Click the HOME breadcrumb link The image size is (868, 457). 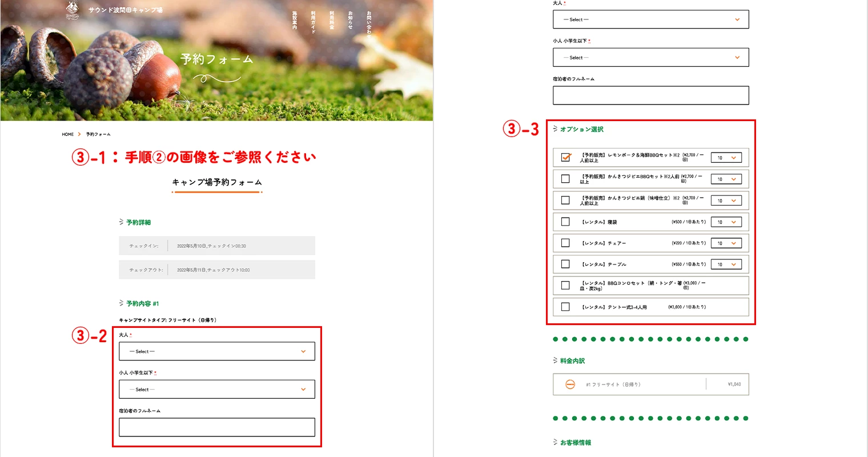point(68,134)
